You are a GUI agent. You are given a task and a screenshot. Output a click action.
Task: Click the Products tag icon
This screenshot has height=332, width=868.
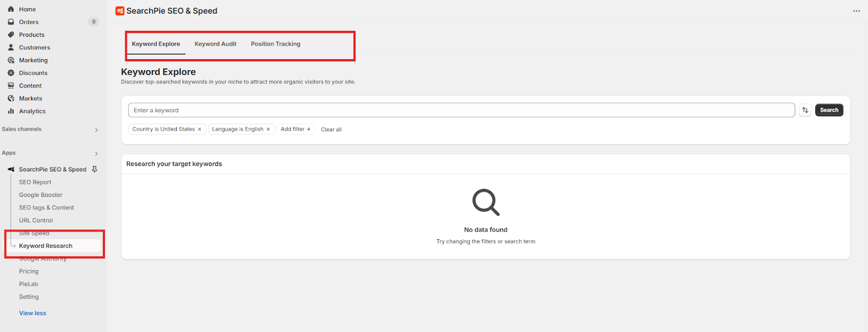coord(11,35)
